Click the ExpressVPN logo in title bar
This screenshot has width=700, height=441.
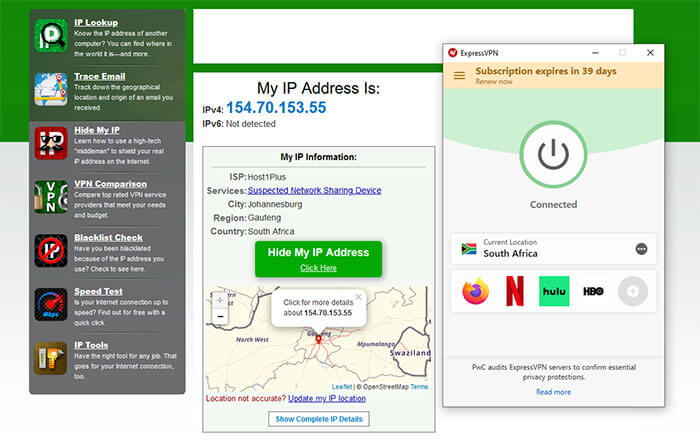click(453, 53)
